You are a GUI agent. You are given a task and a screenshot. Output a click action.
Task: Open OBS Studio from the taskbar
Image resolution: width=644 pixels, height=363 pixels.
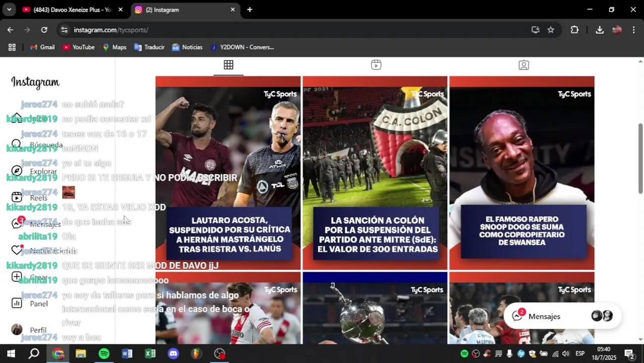tap(220, 353)
